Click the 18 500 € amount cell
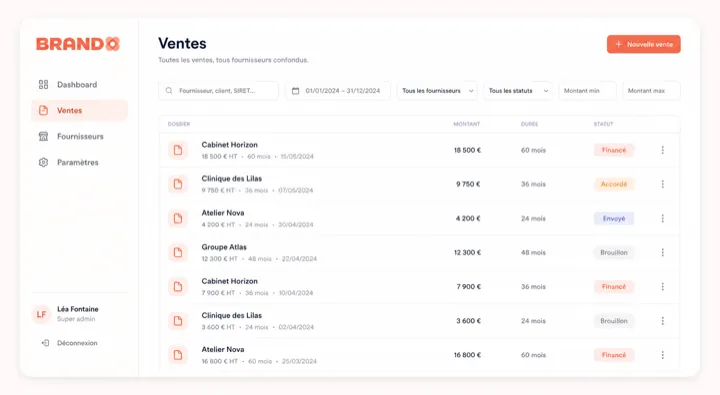This screenshot has height=395, width=720. click(467, 150)
